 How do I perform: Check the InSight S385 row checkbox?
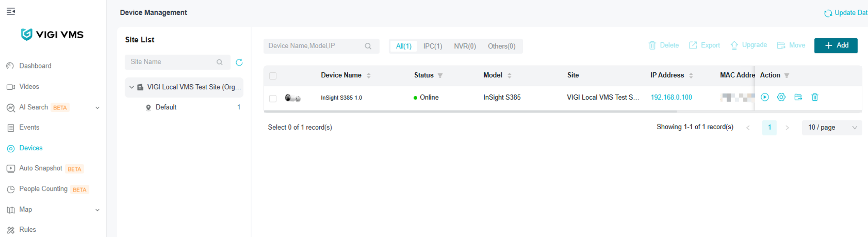(x=273, y=99)
